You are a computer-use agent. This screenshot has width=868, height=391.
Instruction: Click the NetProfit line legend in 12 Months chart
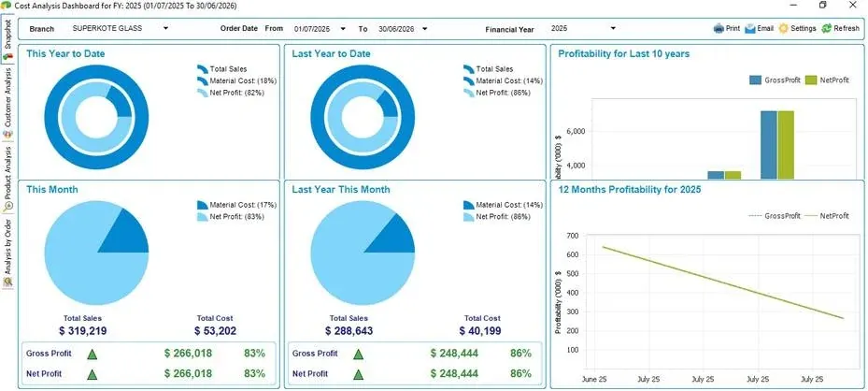[827, 216]
